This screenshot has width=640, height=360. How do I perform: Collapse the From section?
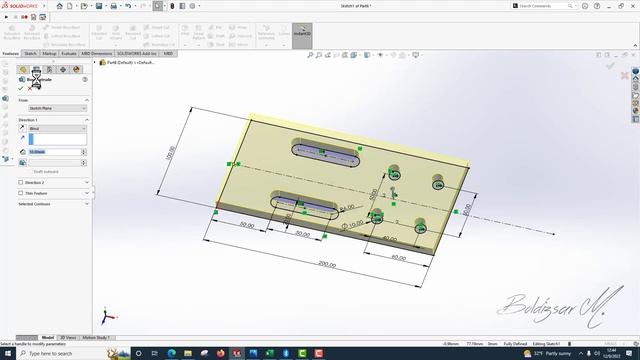coord(87,100)
